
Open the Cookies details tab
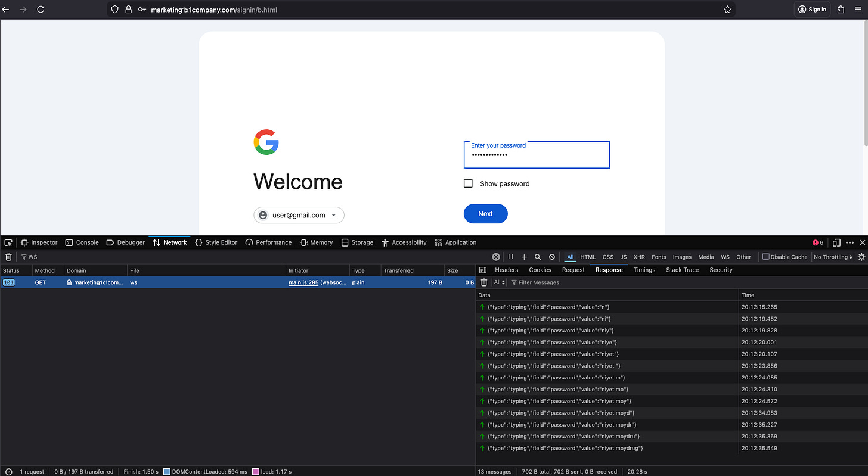[540, 270]
